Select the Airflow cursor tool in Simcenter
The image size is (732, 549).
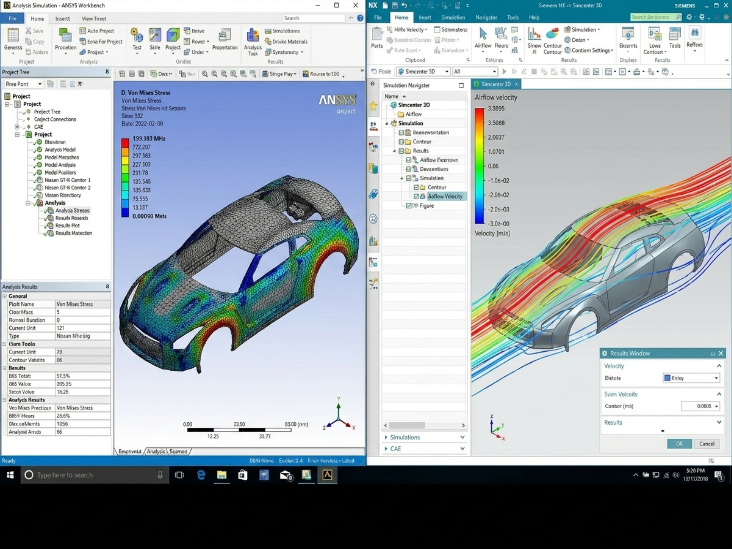point(483,37)
